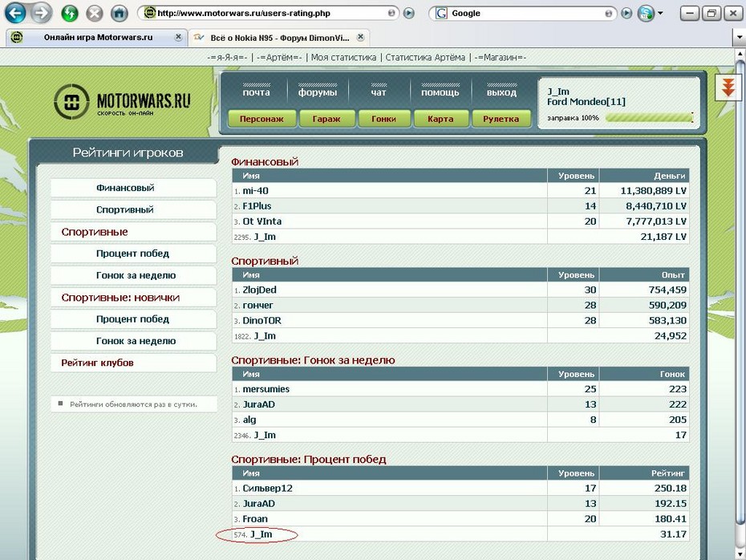Go forward with the browser forward arrow
Screen dimensions: 746x560
click(x=42, y=13)
